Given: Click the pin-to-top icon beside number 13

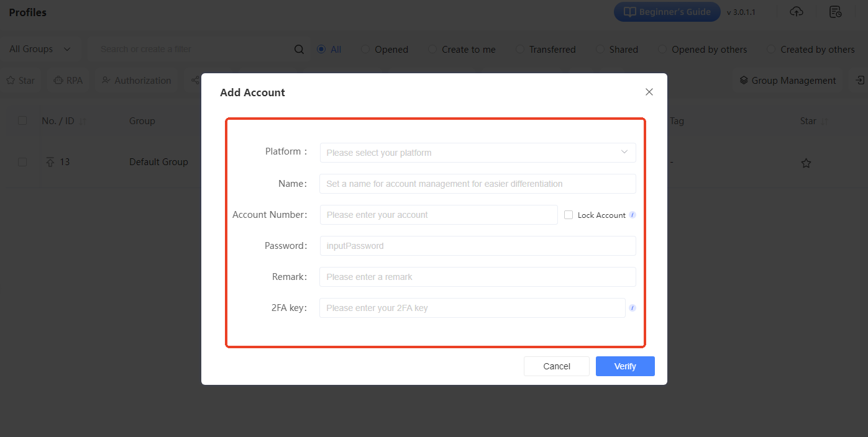Looking at the screenshot, I should [x=50, y=162].
